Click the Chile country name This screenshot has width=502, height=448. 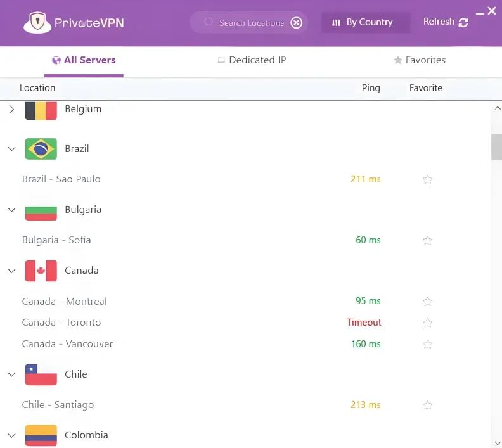tap(76, 374)
